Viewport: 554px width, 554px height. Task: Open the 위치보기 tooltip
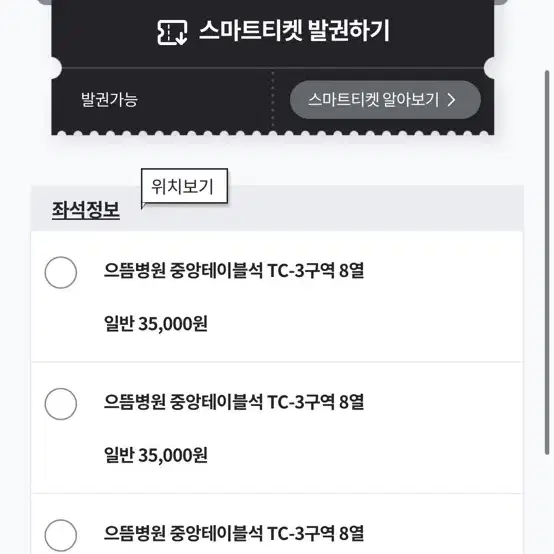tap(184, 186)
